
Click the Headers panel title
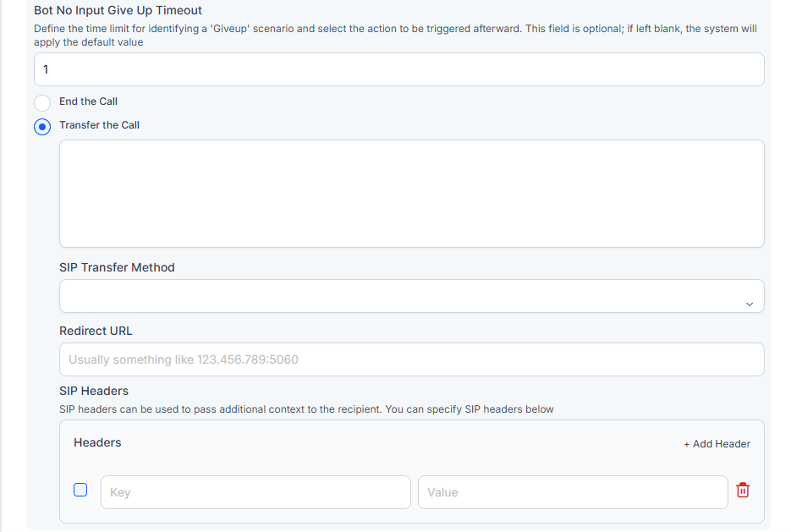point(97,442)
